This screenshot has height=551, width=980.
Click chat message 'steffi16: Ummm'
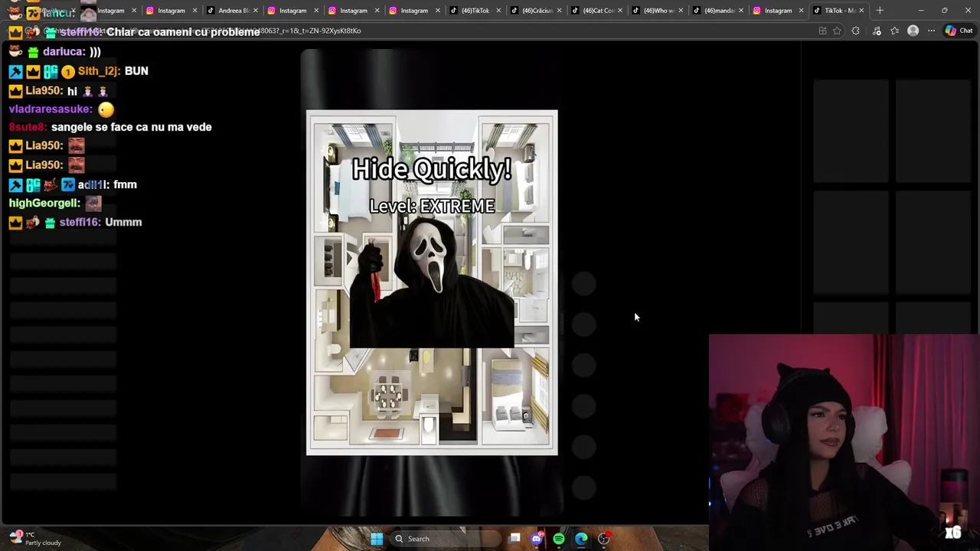coord(75,222)
